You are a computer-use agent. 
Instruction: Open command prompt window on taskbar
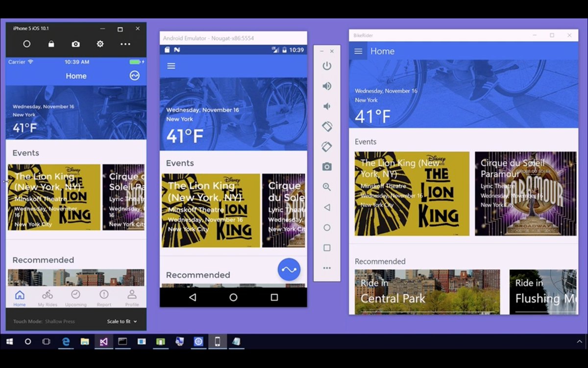point(122,342)
